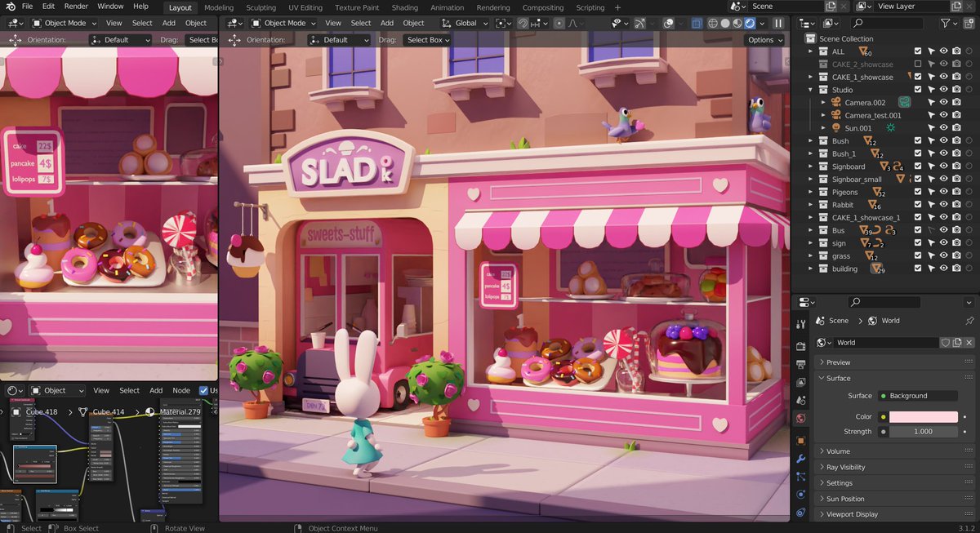Open the Physics properties tab
Image resolution: width=980 pixels, height=533 pixels.
pos(800,495)
